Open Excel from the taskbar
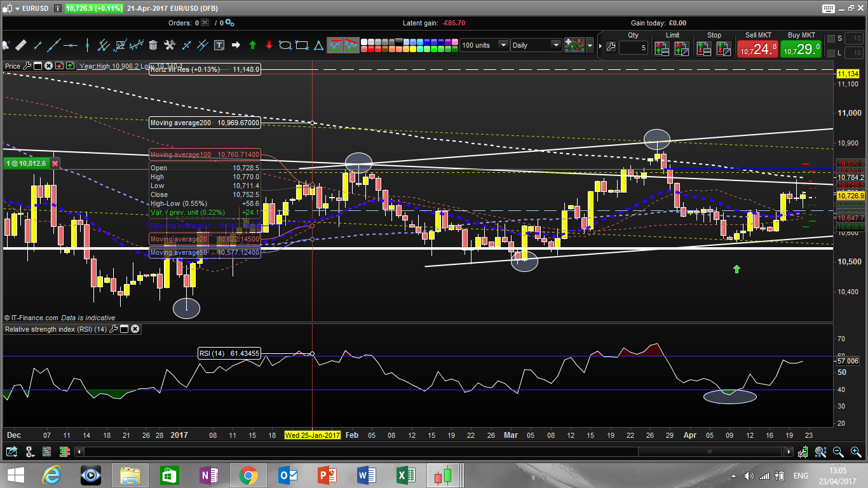The image size is (868, 488). click(406, 475)
